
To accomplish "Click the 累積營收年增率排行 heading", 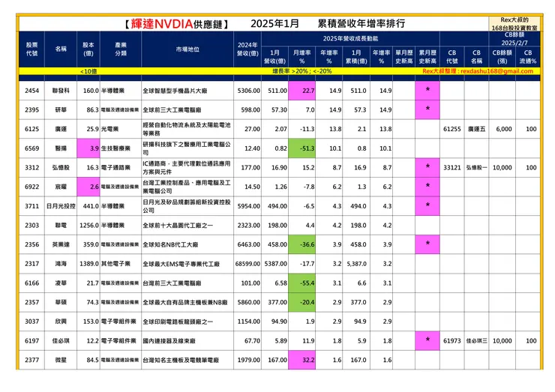I will click(x=361, y=23).
